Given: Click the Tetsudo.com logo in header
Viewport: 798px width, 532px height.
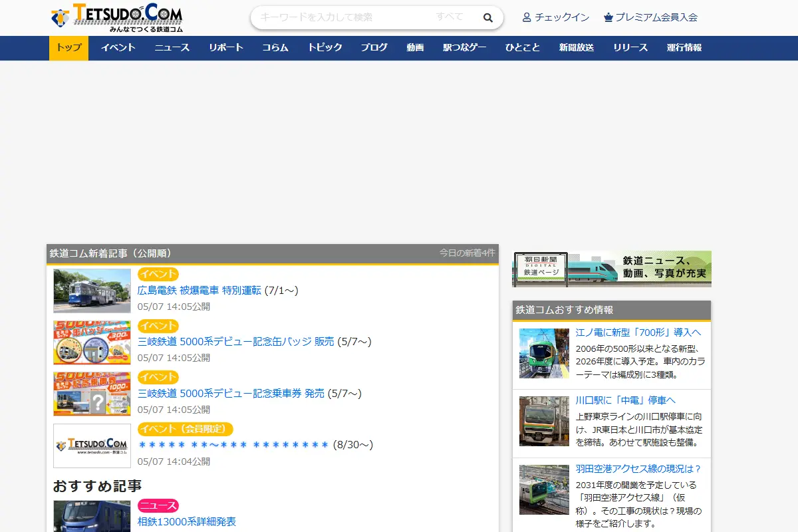Looking at the screenshot, I should pos(116,18).
